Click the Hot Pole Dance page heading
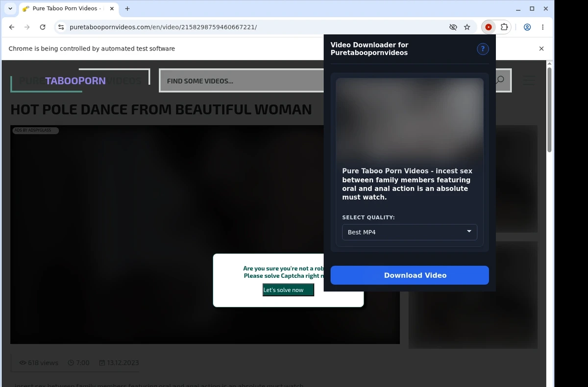This screenshot has height=387, width=588. tap(161, 109)
